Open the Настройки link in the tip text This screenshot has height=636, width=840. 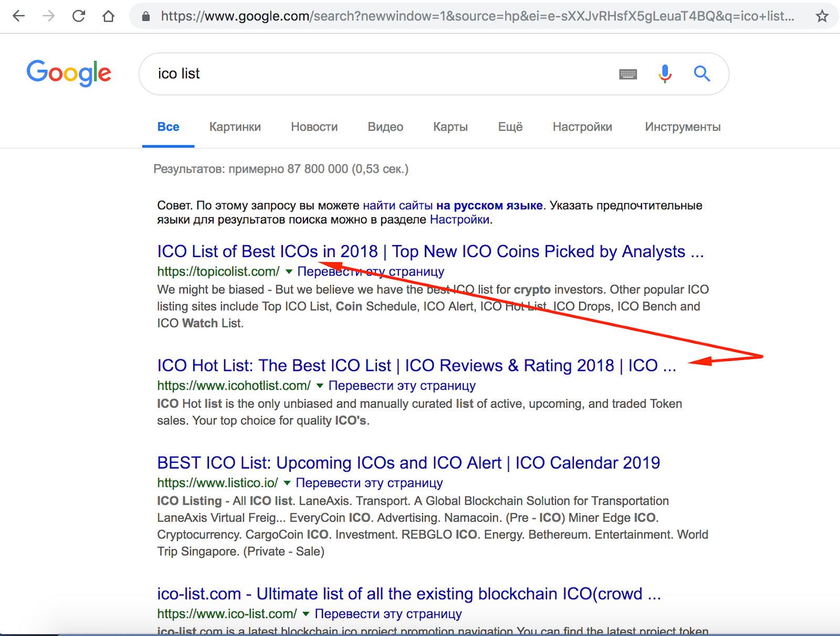tap(459, 220)
